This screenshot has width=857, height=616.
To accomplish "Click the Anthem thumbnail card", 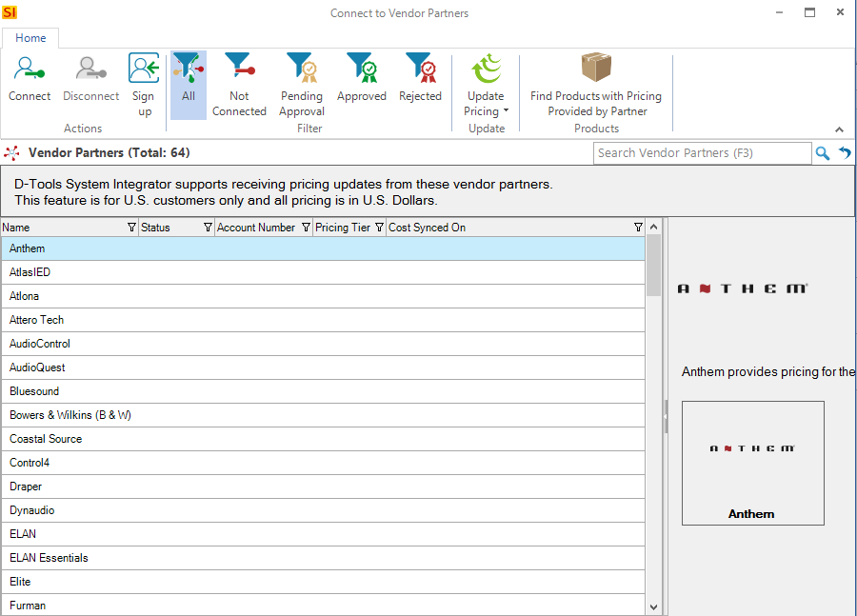I will [x=752, y=463].
